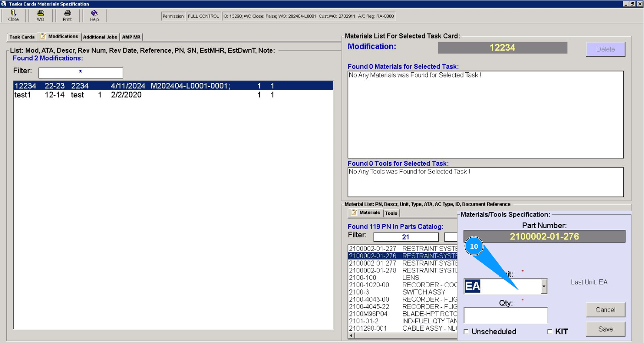Image resolution: width=644 pixels, height=343 pixels.
Task: Select part 2100-3 SWITCH ASSY
Action: pos(403,292)
